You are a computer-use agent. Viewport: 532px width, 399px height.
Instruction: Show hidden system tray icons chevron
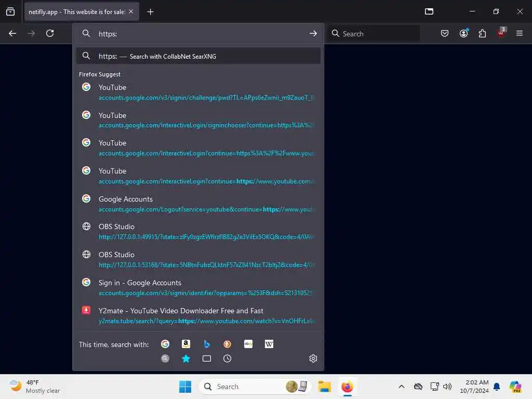(402, 387)
